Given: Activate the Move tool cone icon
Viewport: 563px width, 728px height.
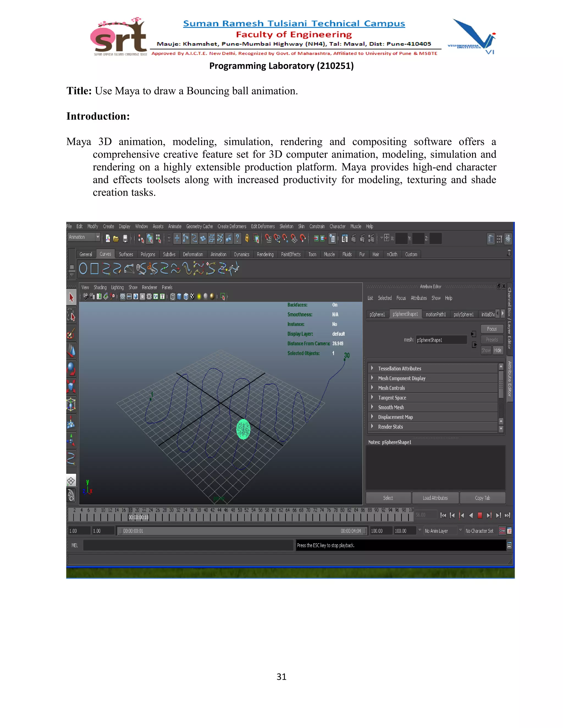Looking at the screenshot, I should click(x=71, y=351).
